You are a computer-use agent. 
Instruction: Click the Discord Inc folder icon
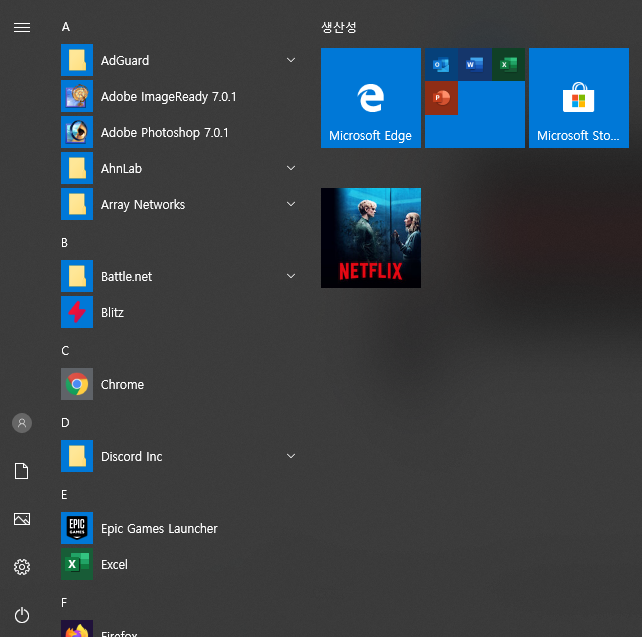click(77, 456)
